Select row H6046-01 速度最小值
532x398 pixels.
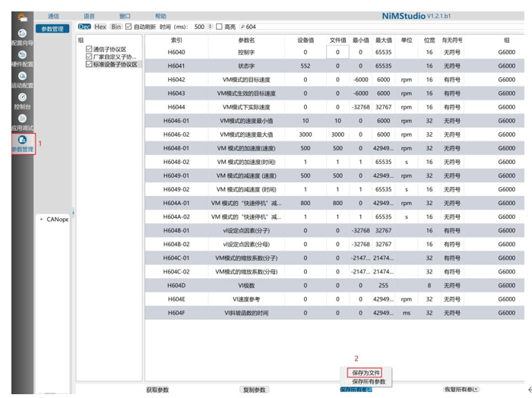(x=334, y=121)
